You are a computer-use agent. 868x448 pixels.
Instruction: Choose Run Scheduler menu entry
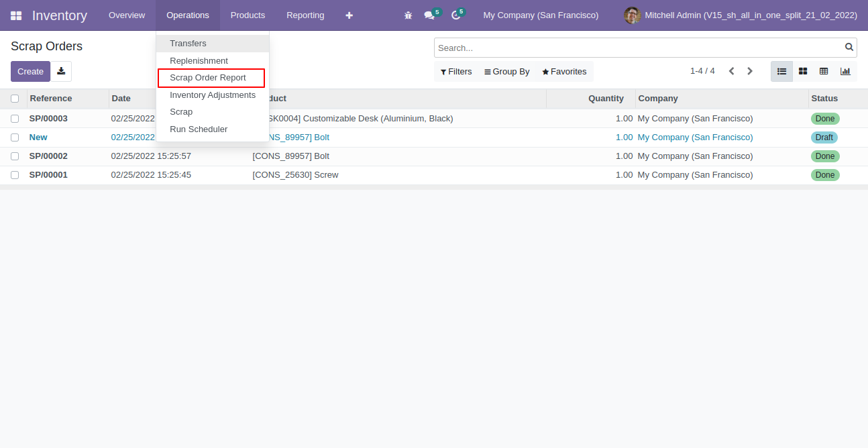click(213, 129)
